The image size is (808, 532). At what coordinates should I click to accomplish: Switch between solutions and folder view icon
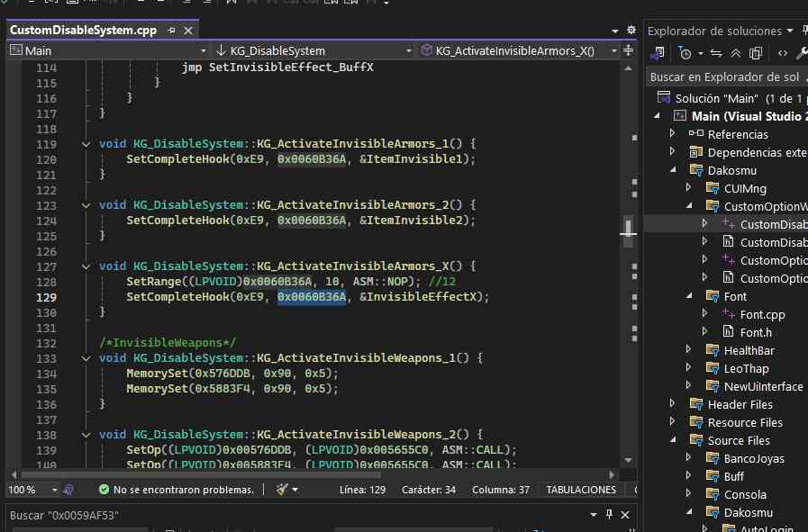[658, 53]
